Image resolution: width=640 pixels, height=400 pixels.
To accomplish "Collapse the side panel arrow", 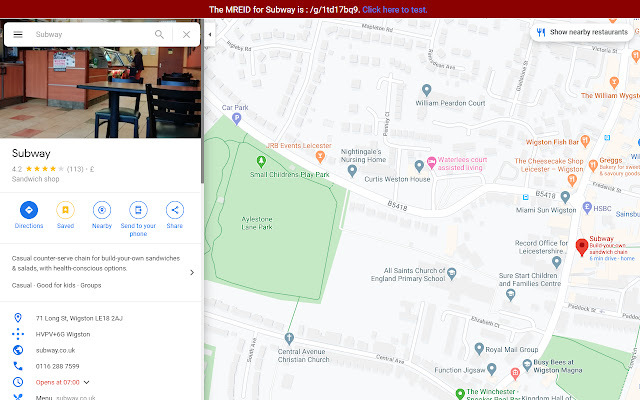I will coord(209,35).
